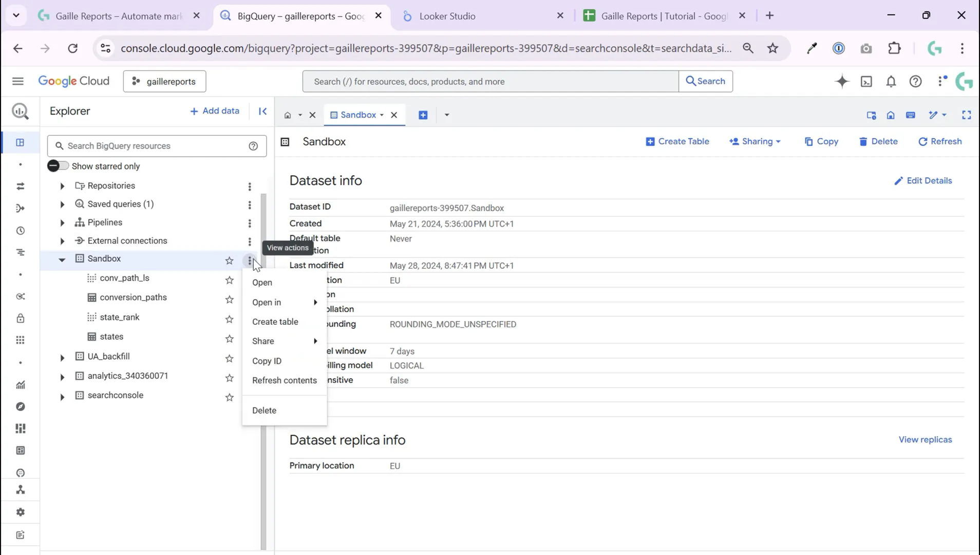Image resolution: width=980 pixels, height=555 pixels.
Task: View actions for Pipelines
Action: tap(250, 223)
